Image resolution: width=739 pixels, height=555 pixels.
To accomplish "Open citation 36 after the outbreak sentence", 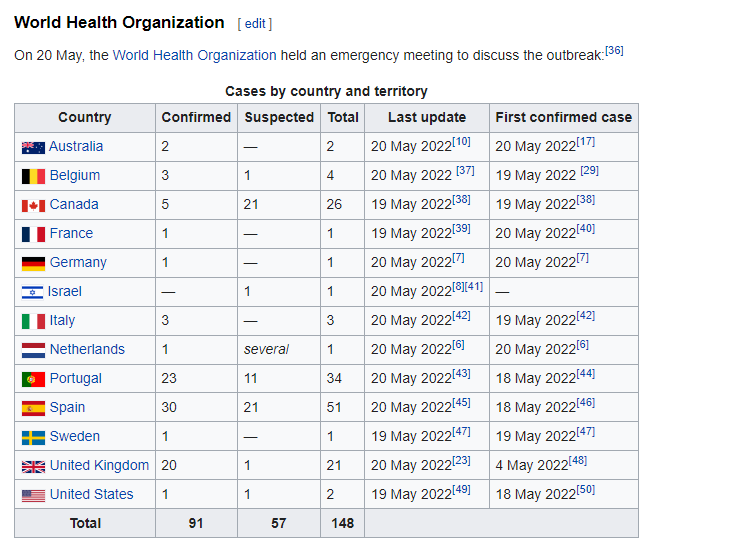I will pyautogui.click(x=614, y=50).
